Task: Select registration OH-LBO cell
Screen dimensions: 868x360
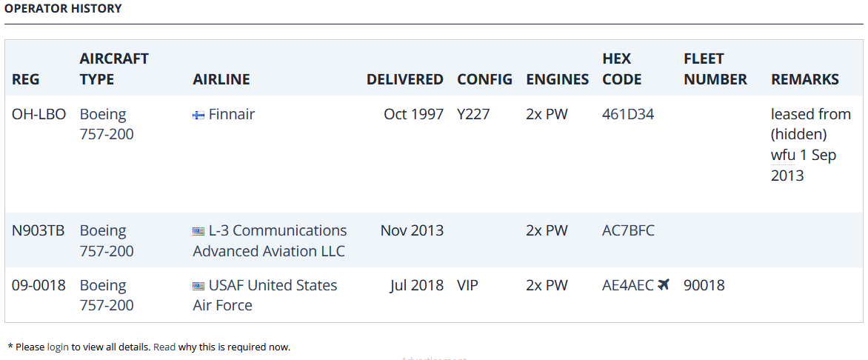Action: (39, 114)
